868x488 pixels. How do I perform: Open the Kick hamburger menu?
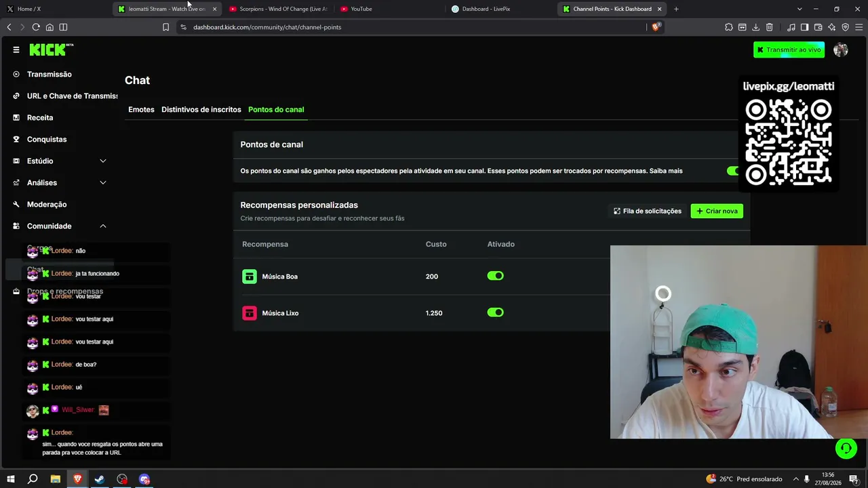click(16, 49)
